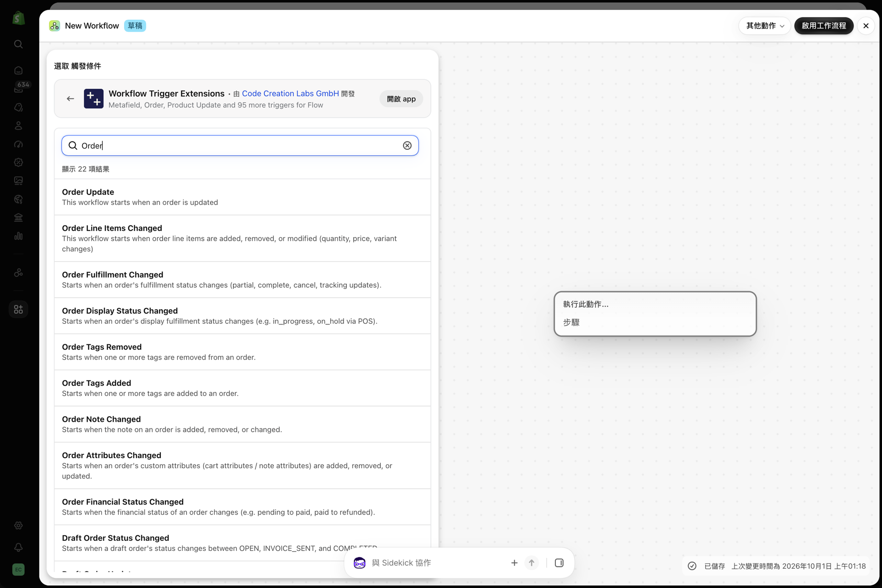Expand 其他動作 dropdown

click(764, 26)
